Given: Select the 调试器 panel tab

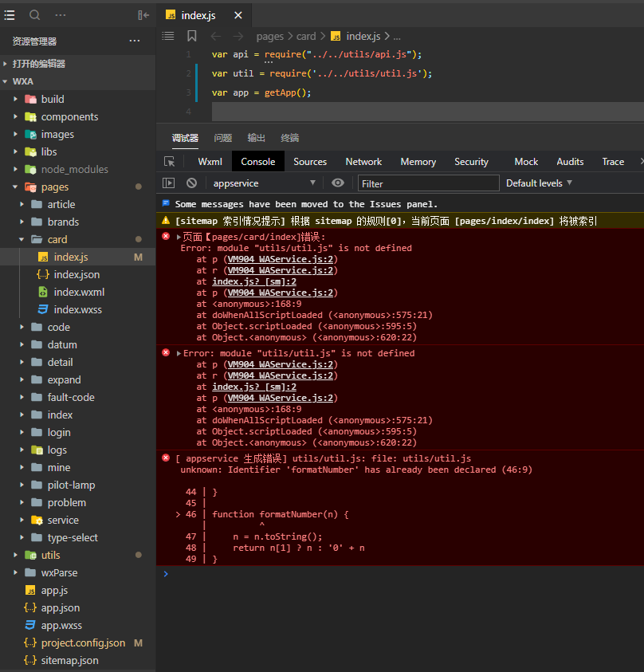Looking at the screenshot, I should point(185,138).
